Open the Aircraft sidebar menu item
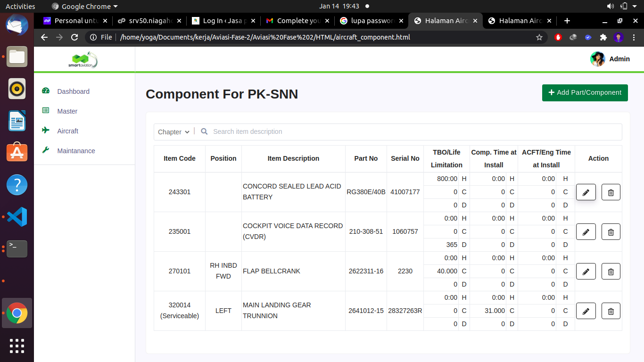644x362 pixels. pyautogui.click(x=67, y=131)
